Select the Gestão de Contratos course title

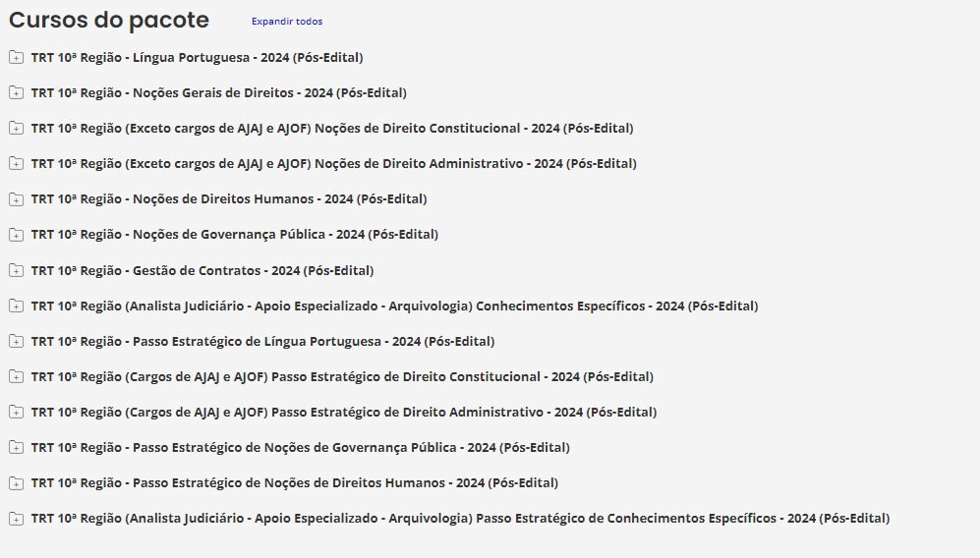point(202,271)
